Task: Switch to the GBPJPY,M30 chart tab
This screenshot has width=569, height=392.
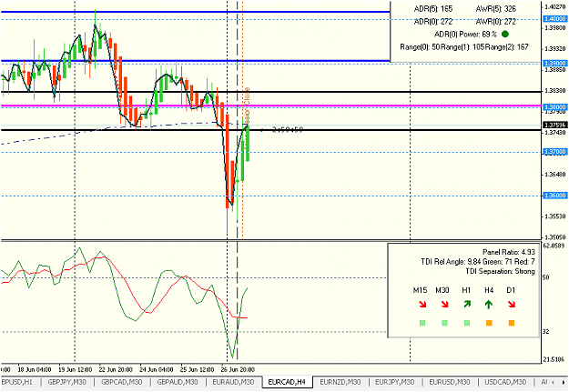Action: tap(66, 382)
